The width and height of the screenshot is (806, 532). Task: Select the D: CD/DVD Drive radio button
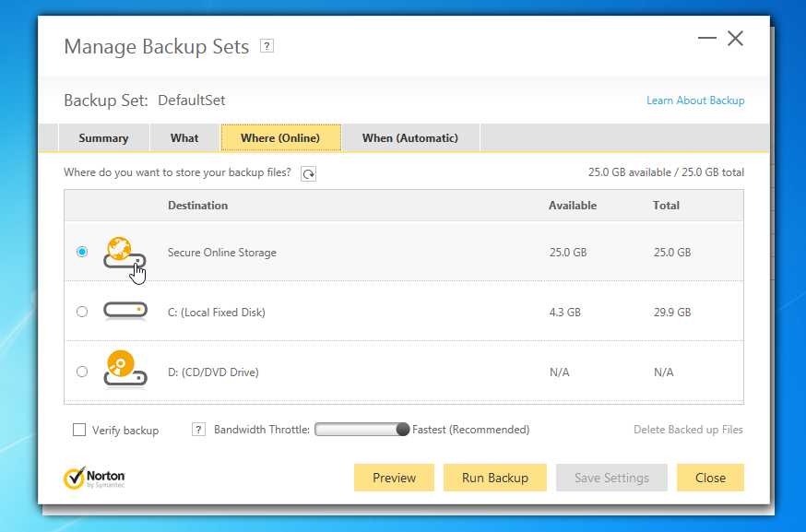tap(82, 372)
